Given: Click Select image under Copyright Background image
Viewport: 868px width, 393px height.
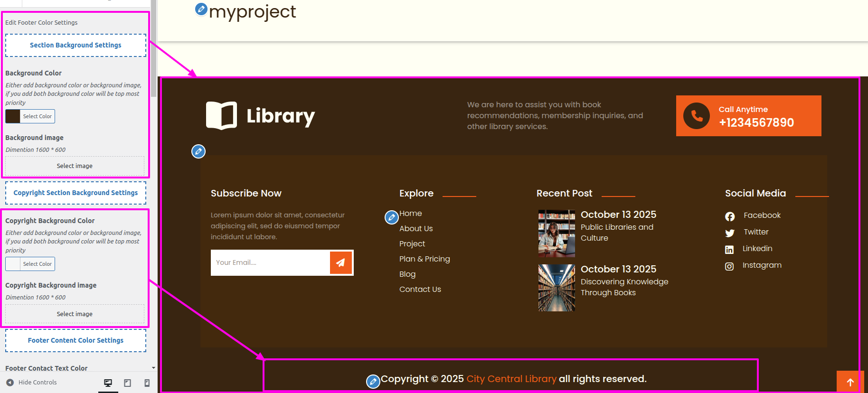Looking at the screenshot, I should (75, 314).
